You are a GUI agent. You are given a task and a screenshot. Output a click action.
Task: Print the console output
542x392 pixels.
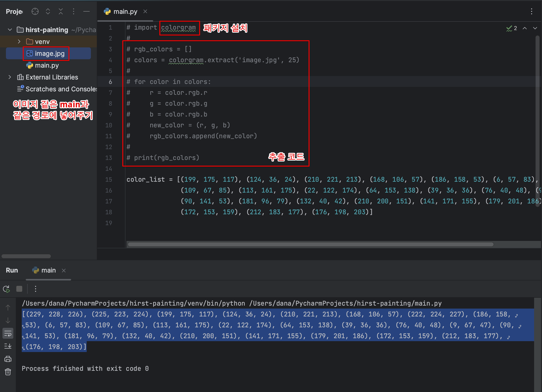coord(8,359)
